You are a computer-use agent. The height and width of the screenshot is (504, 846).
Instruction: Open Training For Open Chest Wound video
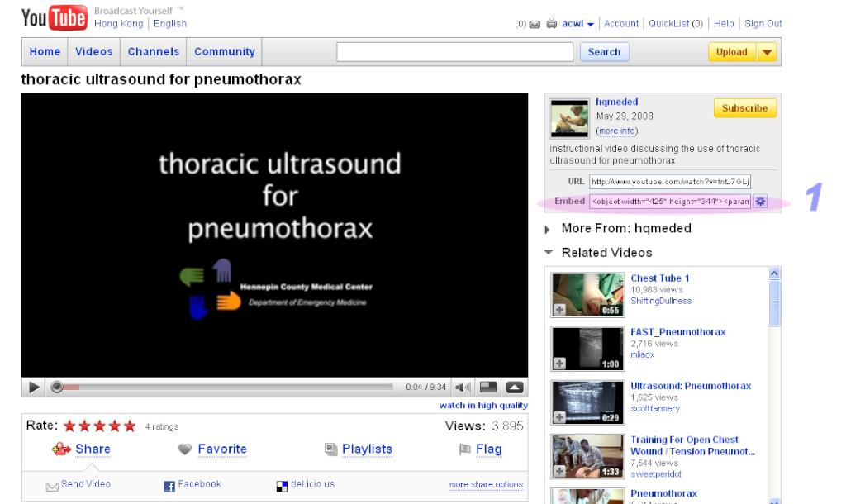click(693, 445)
